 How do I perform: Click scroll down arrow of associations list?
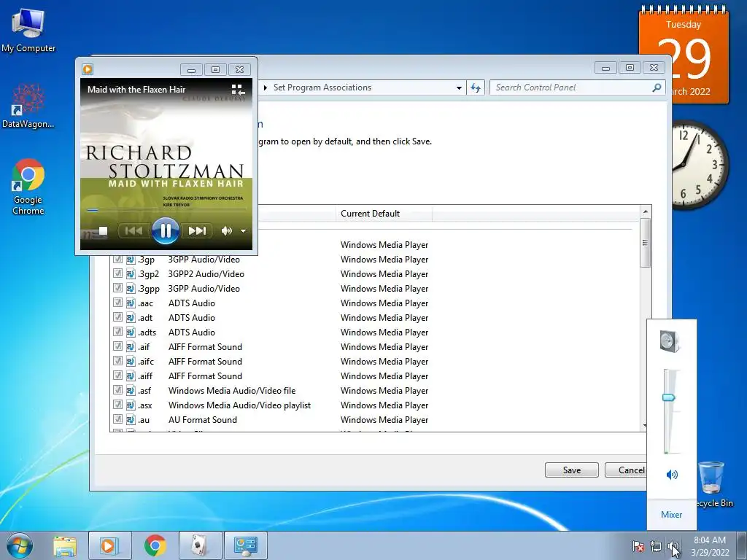tap(646, 426)
